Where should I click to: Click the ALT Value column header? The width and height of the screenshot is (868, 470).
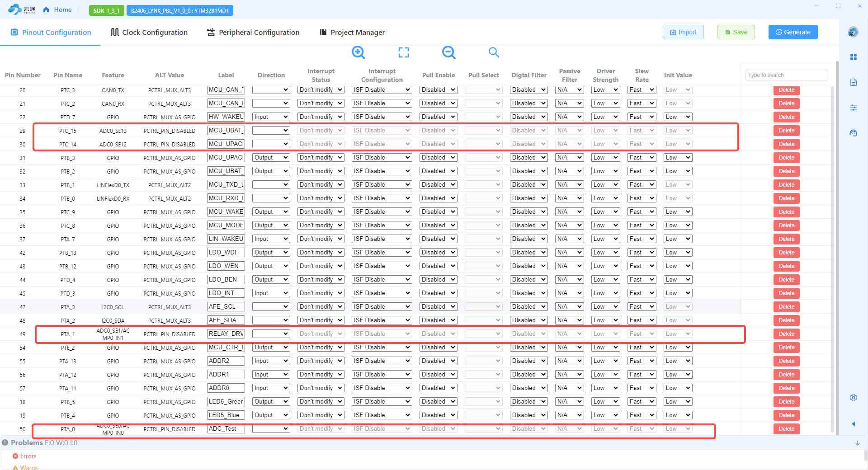tap(170, 75)
